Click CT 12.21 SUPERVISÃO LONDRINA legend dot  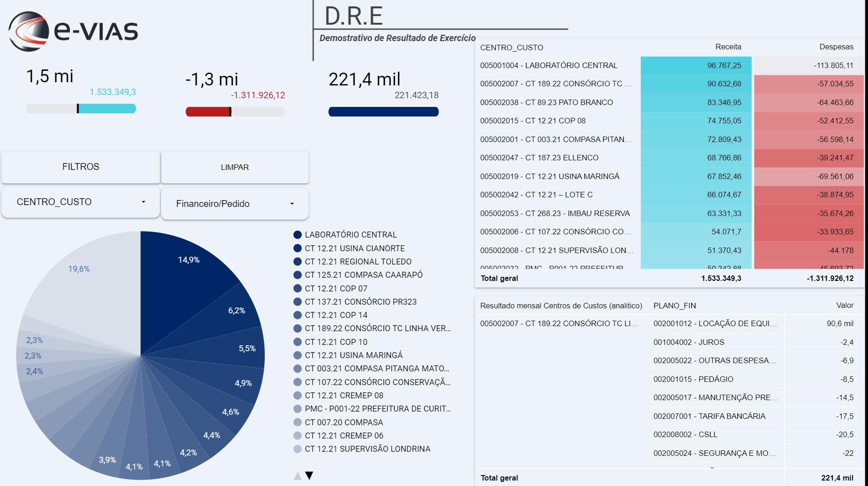pos(298,449)
